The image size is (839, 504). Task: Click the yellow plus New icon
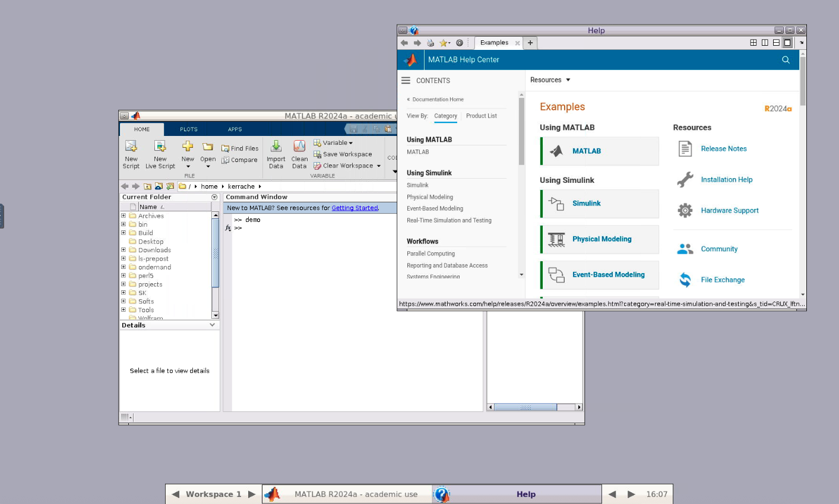pos(188,146)
